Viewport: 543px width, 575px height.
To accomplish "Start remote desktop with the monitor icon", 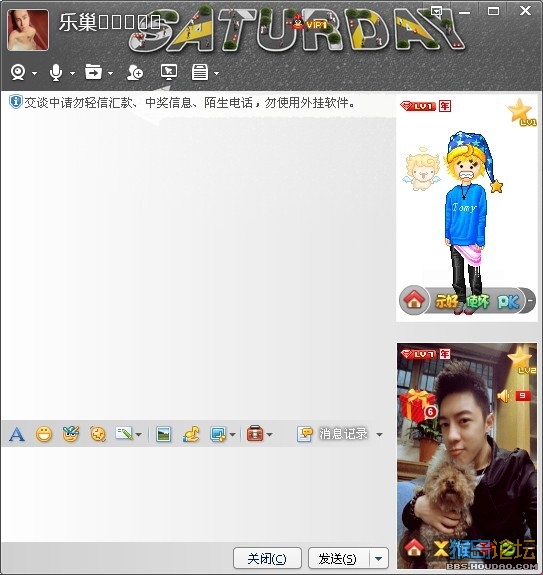I will 169,72.
